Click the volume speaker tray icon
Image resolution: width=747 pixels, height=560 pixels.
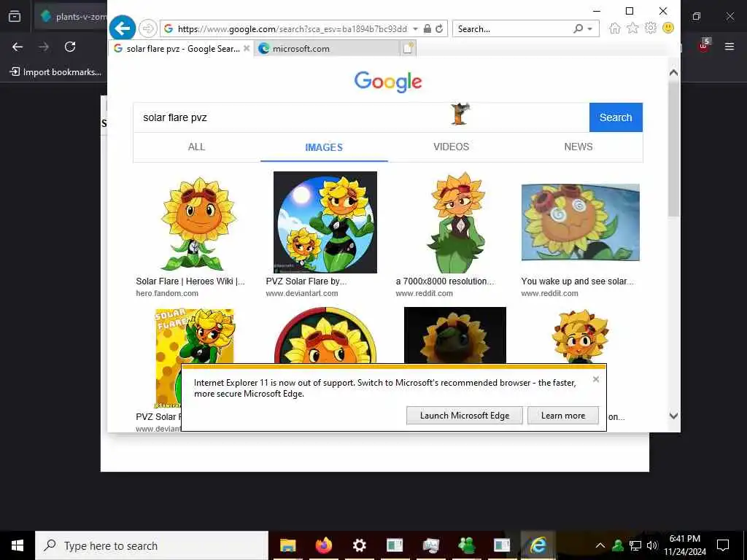pyautogui.click(x=652, y=545)
